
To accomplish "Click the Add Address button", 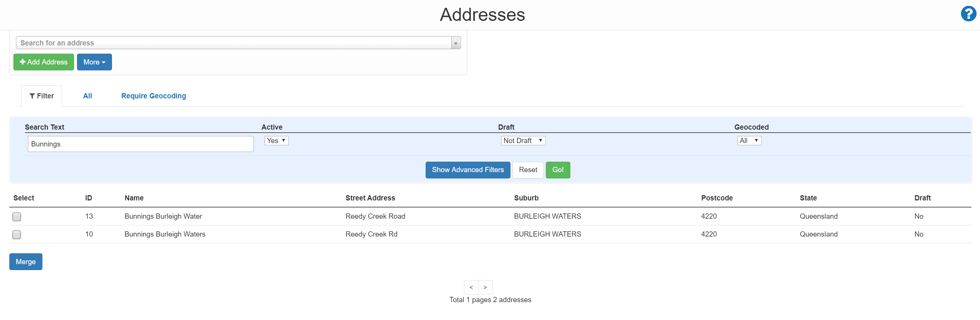I will tap(44, 62).
